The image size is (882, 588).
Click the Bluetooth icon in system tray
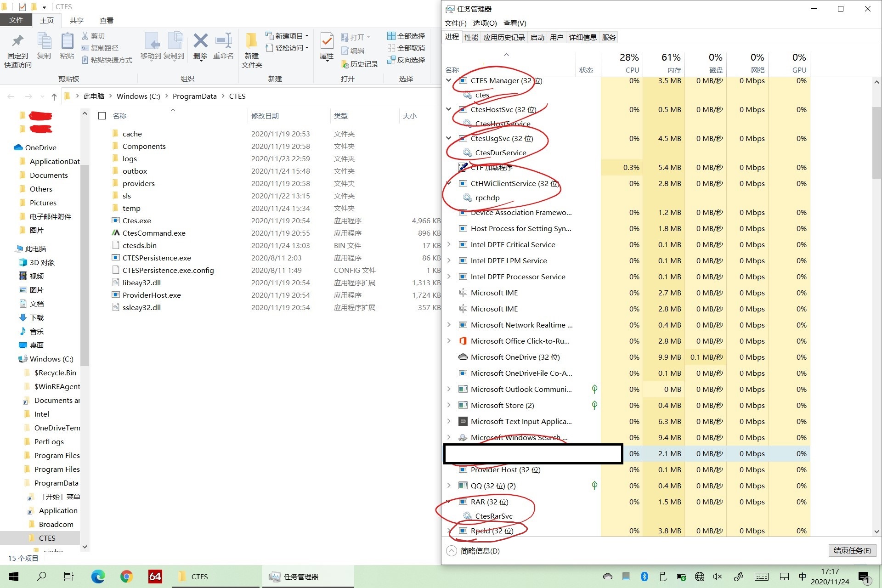644,577
